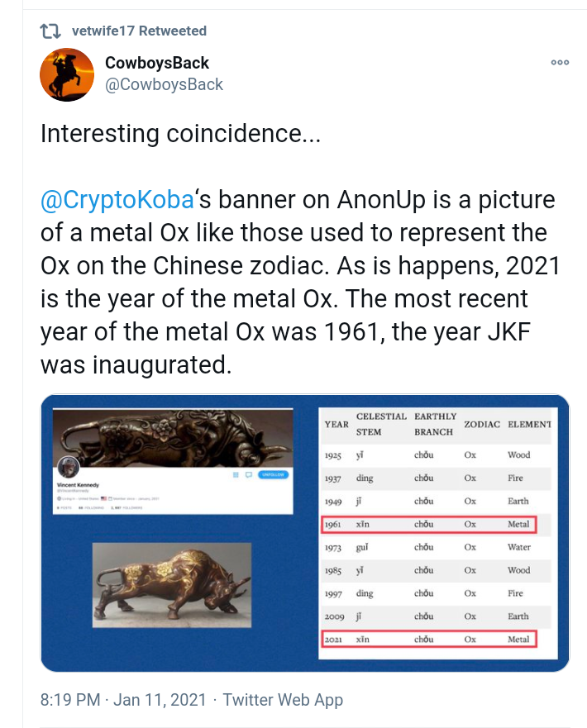Open the CowboysBack profile avatar
This screenshot has width=587, height=728.
coord(67,74)
